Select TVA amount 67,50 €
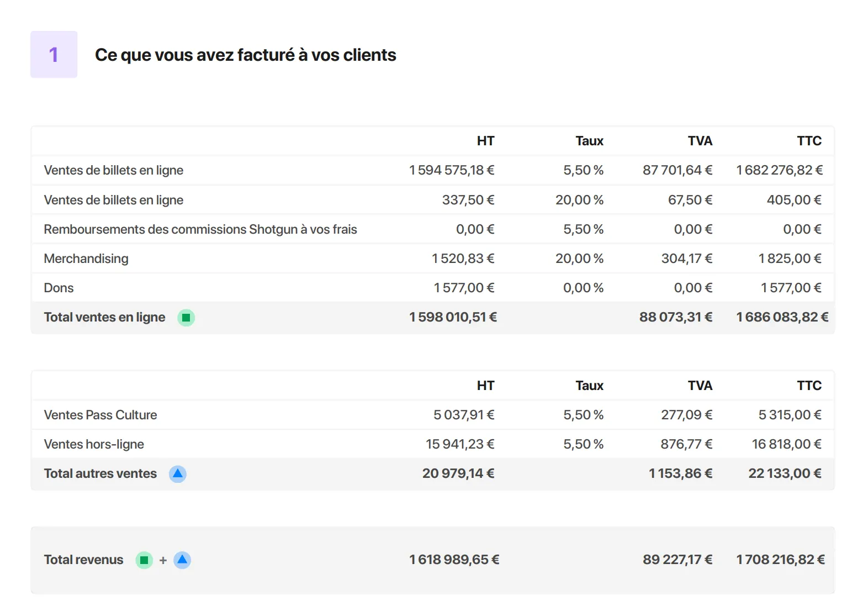This screenshot has height=611, width=868. click(690, 200)
